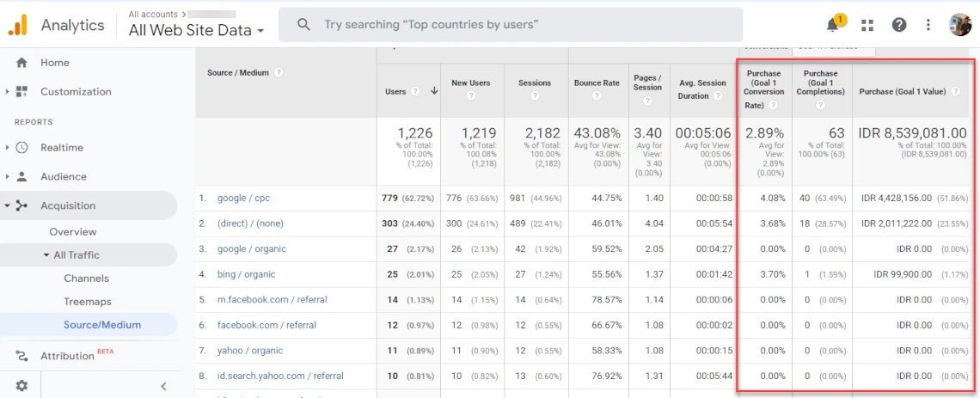
Task: Click the search magnifier icon
Action: pos(303,24)
